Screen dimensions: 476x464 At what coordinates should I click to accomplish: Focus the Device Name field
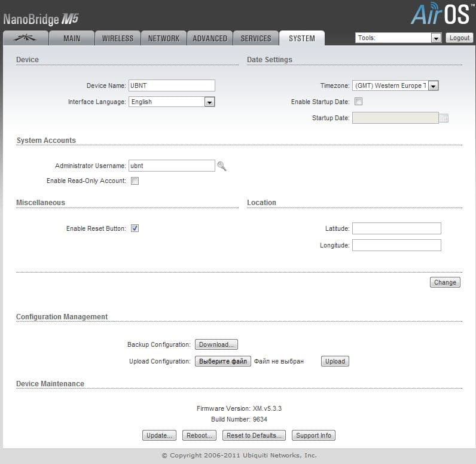(172, 86)
